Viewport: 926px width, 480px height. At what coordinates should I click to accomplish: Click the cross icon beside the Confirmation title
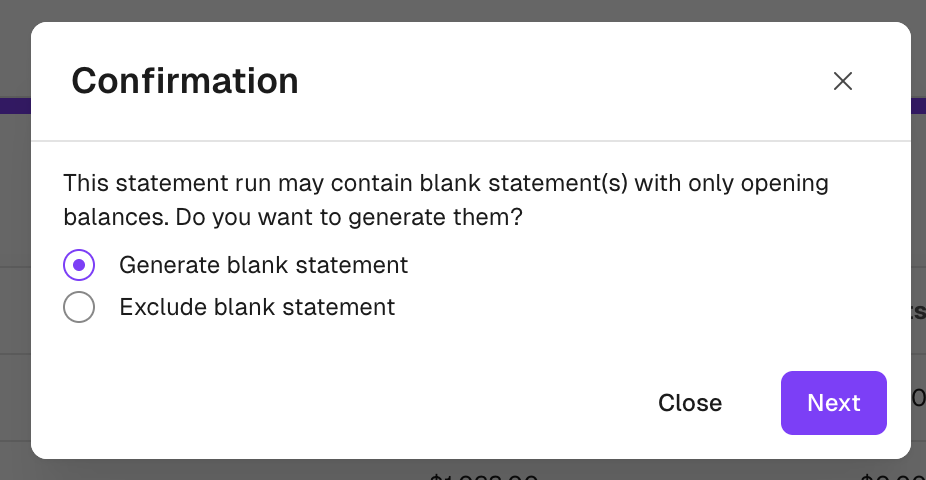843,81
